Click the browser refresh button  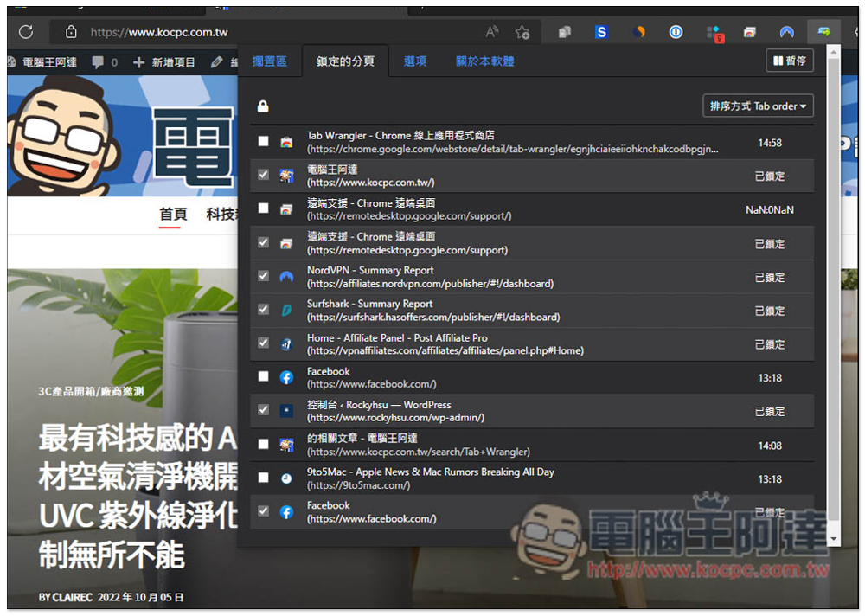pos(26,32)
